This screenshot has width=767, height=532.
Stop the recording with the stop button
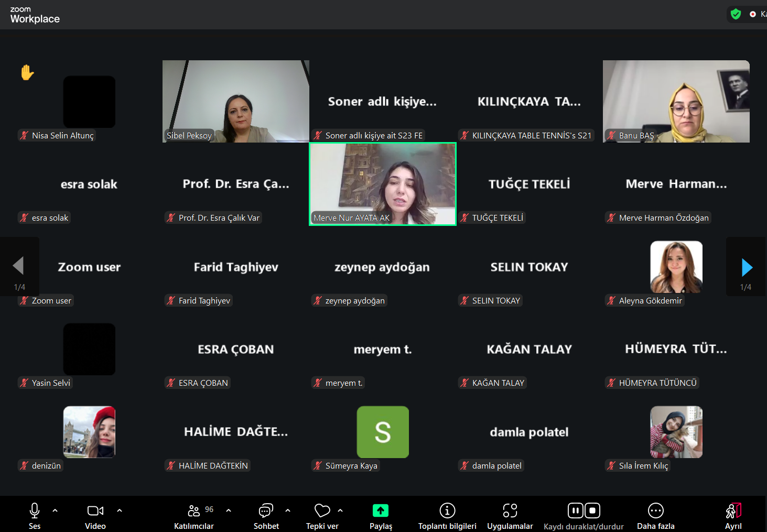pos(592,511)
